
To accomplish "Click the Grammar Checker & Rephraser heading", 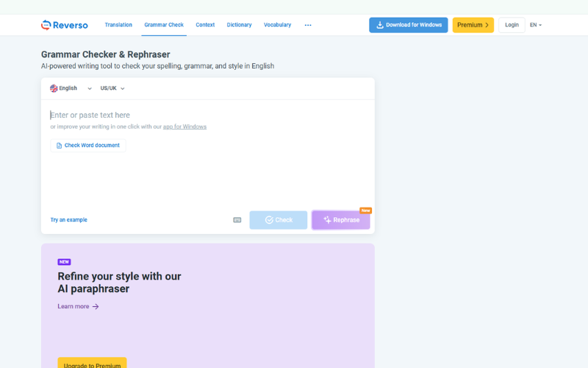I will point(105,54).
